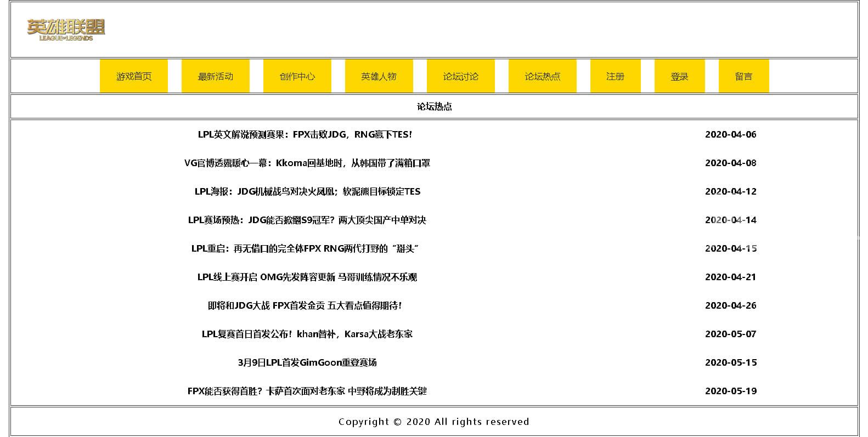Image resolution: width=868 pixels, height=437 pixels.
Task: Open the FPX能否获得首胜 article
Action: 307,391
